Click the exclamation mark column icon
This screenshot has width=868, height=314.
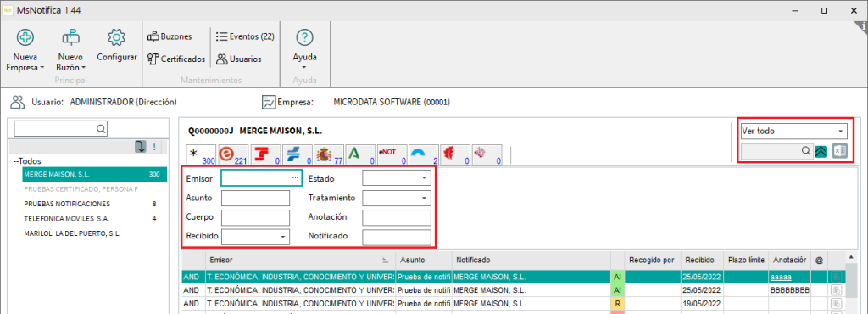154,147
